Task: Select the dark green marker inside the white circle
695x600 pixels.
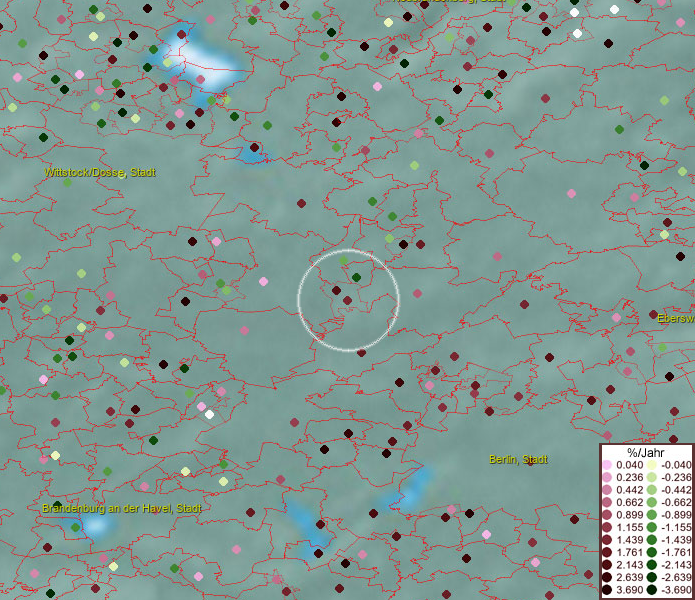Action: [x=356, y=277]
